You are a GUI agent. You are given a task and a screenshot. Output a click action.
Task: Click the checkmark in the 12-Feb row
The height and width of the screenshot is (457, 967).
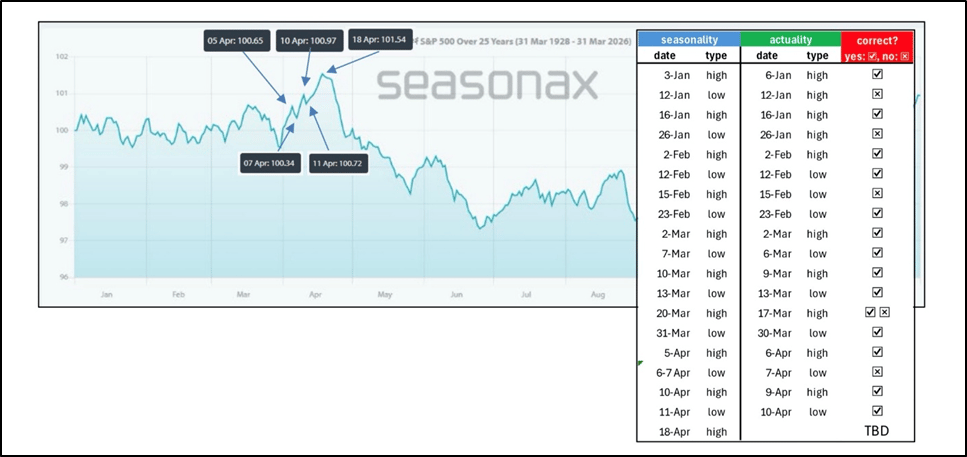pyautogui.click(x=878, y=174)
